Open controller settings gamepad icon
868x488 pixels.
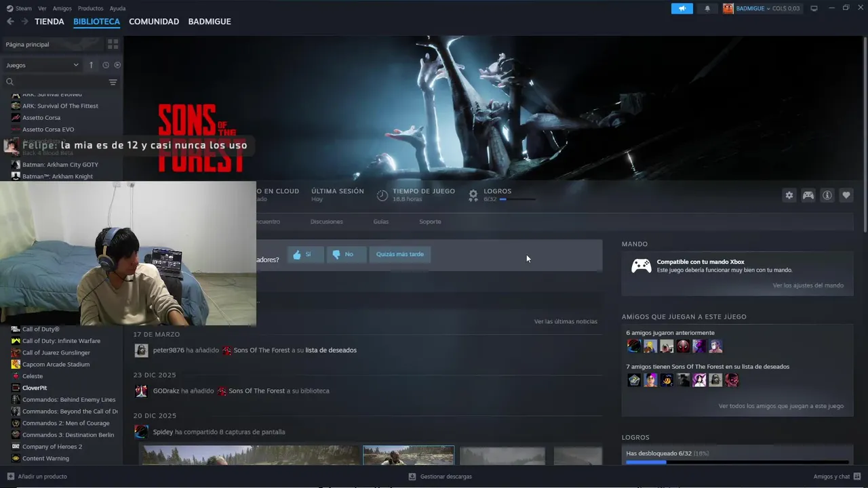[x=808, y=195]
